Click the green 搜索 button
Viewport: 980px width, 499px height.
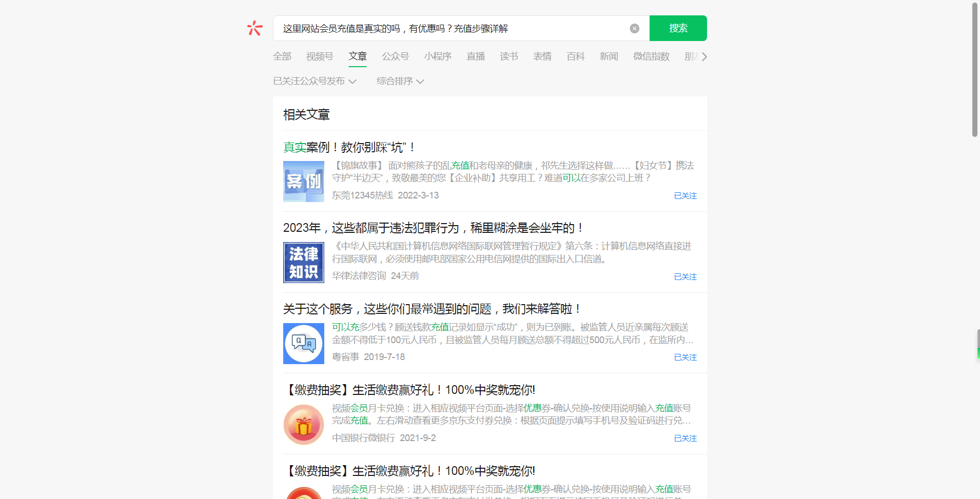tap(678, 28)
